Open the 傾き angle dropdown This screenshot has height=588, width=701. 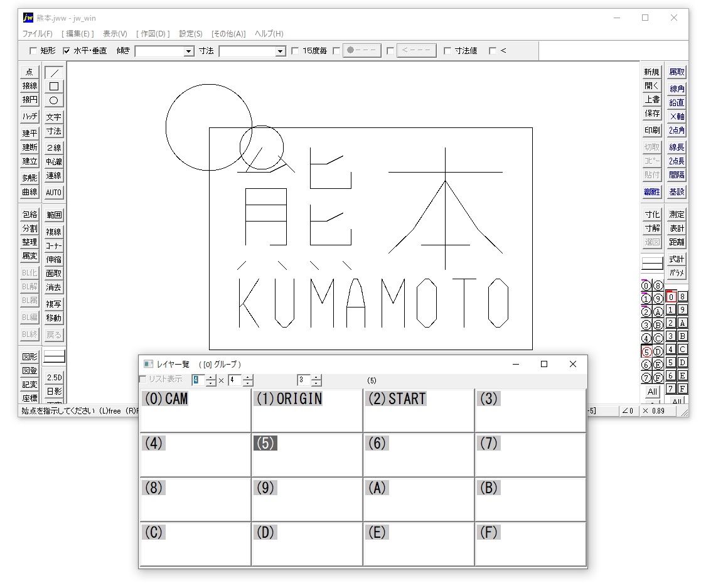pyautogui.click(x=189, y=51)
